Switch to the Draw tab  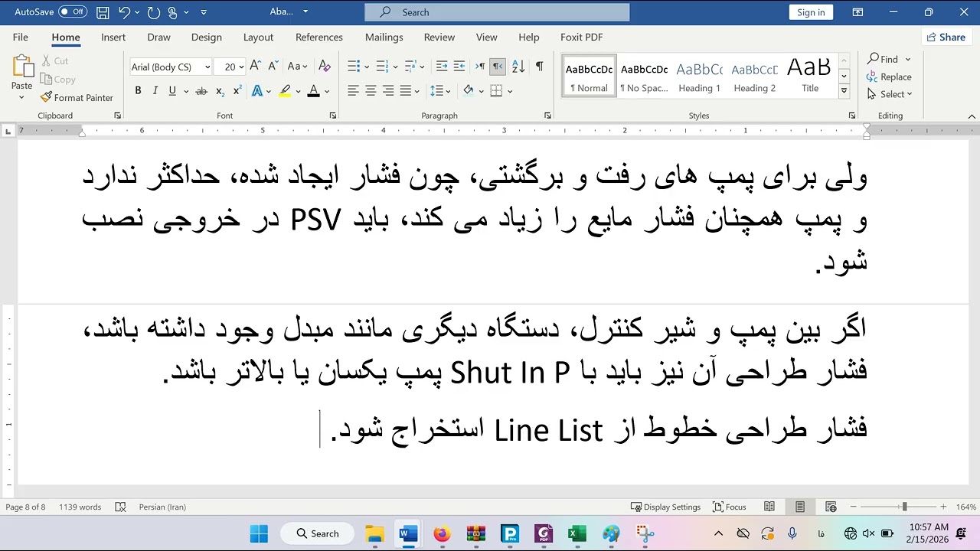158,37
